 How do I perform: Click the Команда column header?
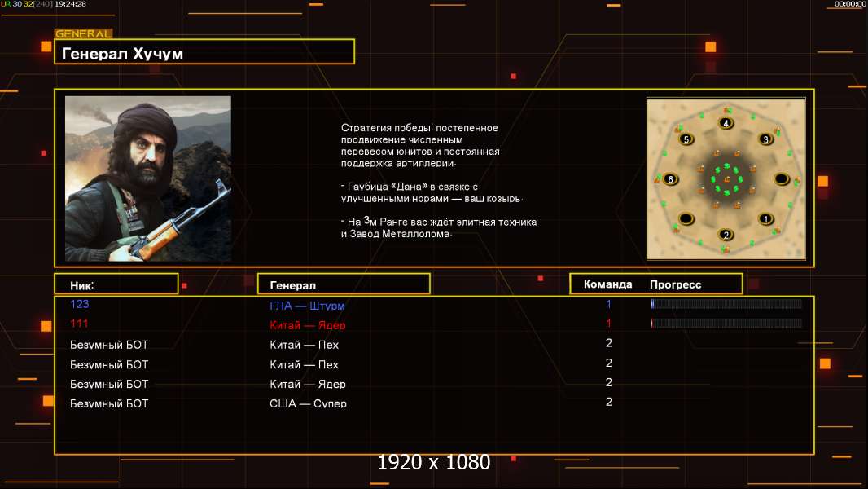point(607,284)
